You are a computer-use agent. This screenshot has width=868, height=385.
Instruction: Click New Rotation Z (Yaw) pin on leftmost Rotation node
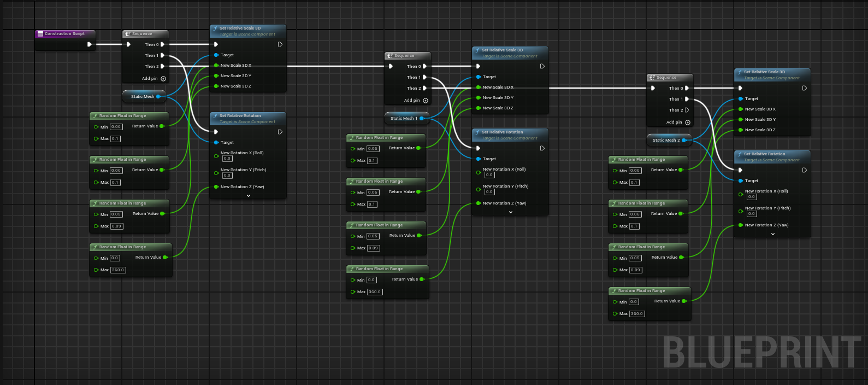(x=216, y=187)
